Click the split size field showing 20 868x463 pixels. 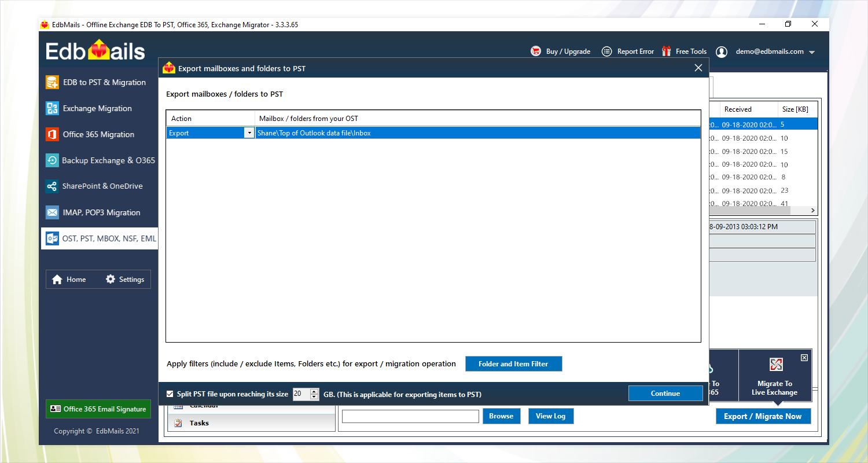301,394
